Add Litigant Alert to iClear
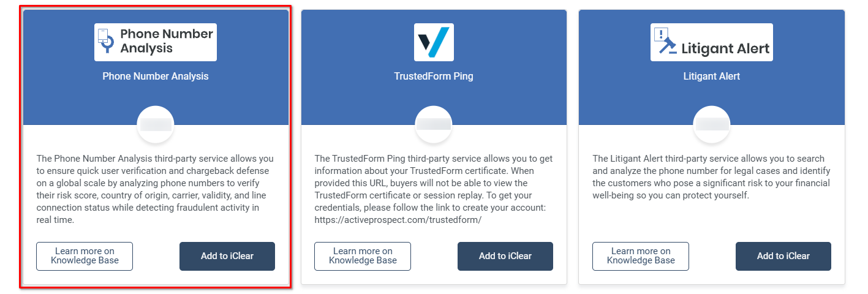Screen dimensions: 868x294 tap(783, 256)
